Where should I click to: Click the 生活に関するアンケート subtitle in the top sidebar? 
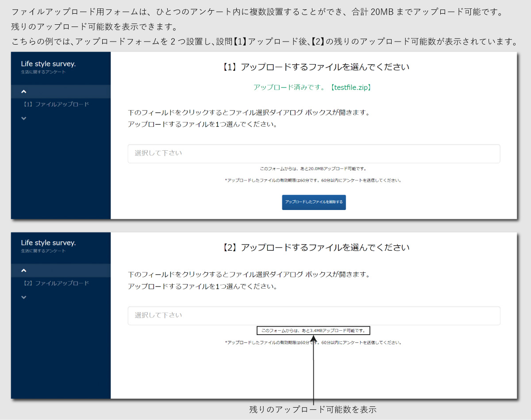tap(43, 72)
